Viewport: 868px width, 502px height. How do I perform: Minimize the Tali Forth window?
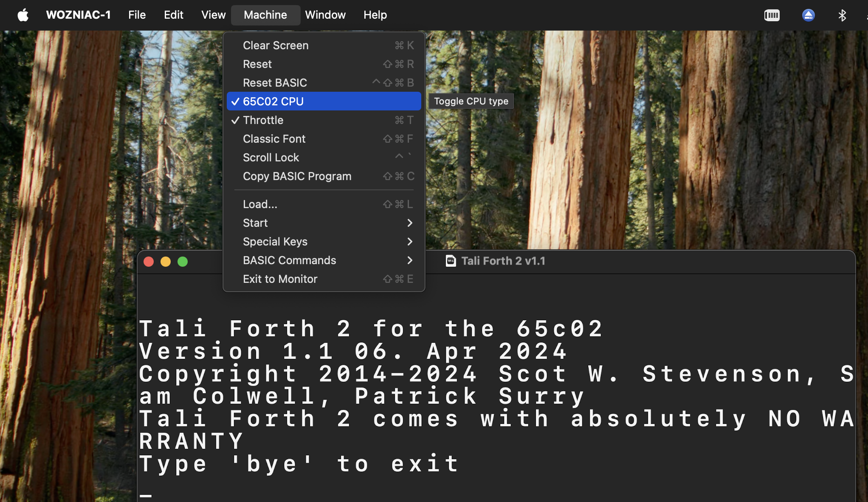(x=166, y=262)
